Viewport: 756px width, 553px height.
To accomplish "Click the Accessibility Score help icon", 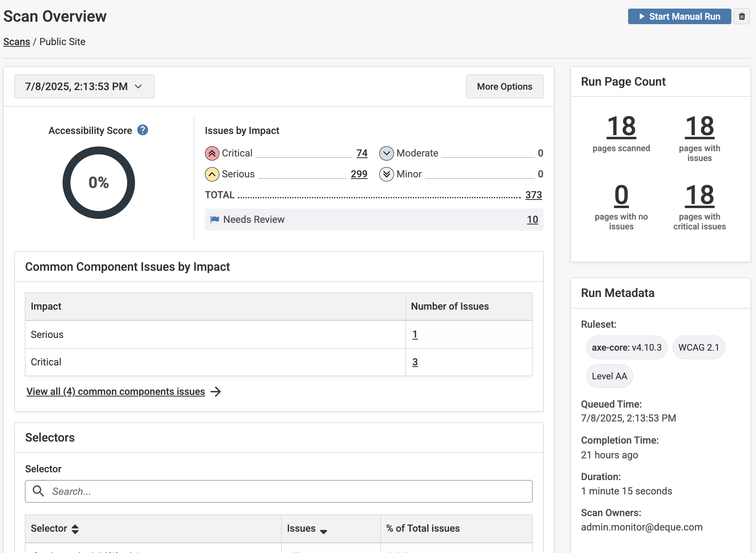I will 142,130.
